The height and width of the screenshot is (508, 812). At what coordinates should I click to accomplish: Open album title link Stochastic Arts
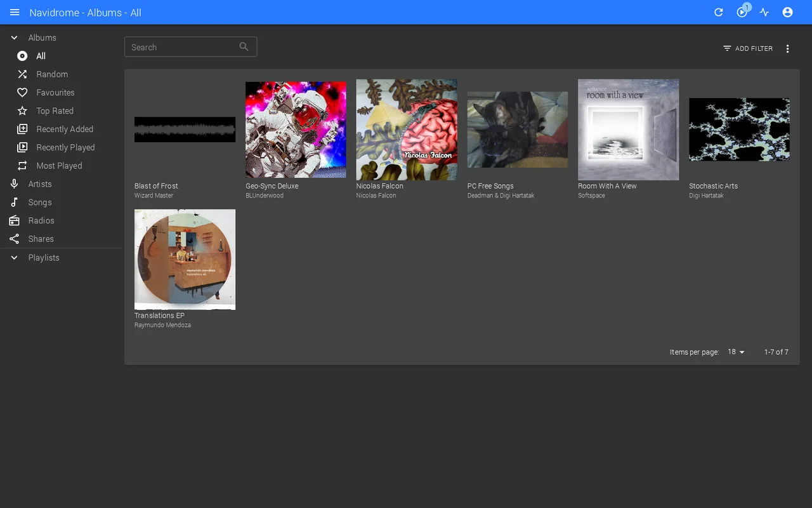tap(714, 186)
